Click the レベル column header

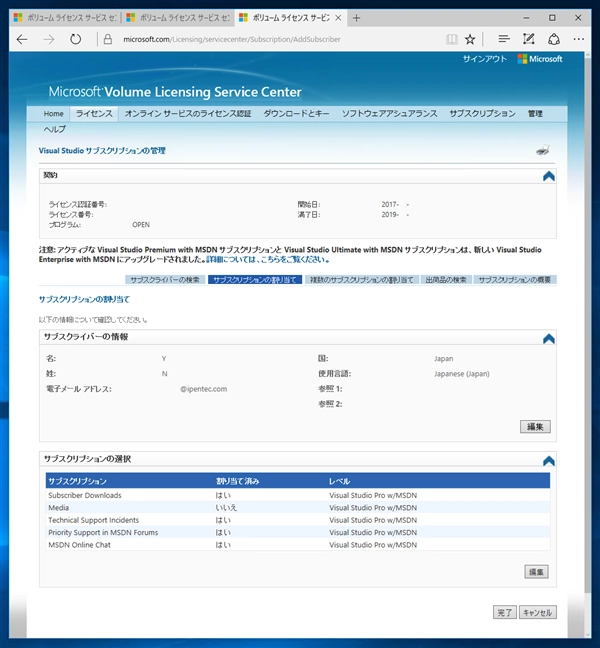(x=339, y=481)
